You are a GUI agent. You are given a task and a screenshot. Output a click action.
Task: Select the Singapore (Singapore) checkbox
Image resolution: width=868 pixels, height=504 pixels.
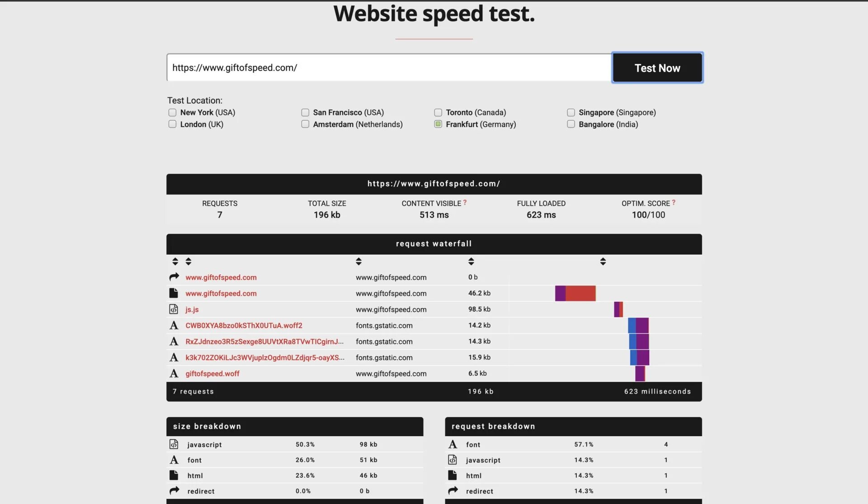(571, 113)
